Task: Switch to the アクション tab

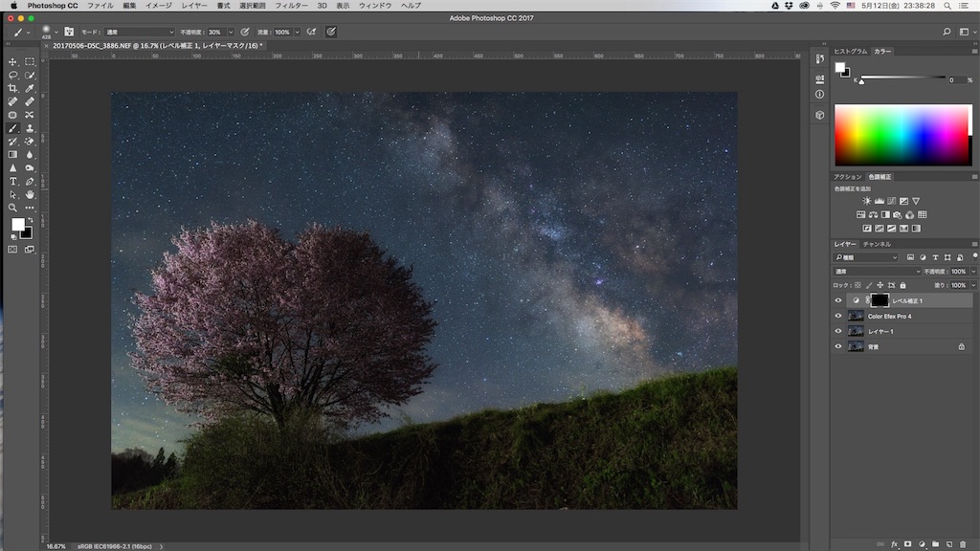Action: click(848, 177)
